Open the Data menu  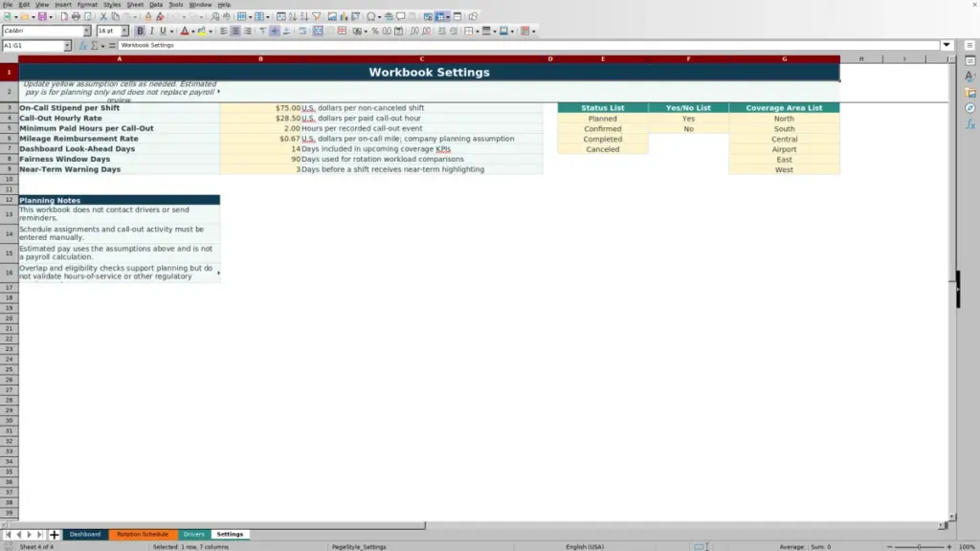pos(156,5)
